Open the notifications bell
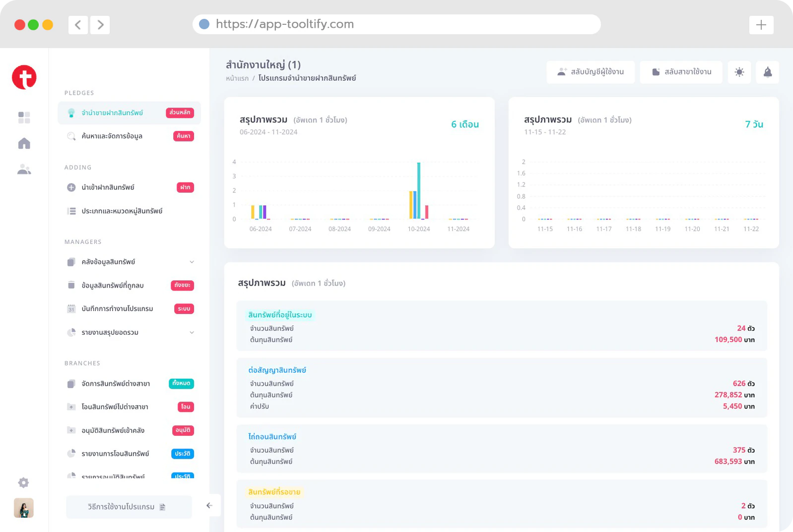The width and height of the screenshot is (793, 532). click(x=768, y=72)
